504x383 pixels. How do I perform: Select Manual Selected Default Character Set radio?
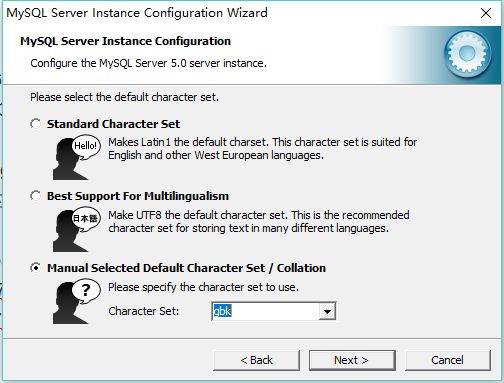tap(36, 268)
